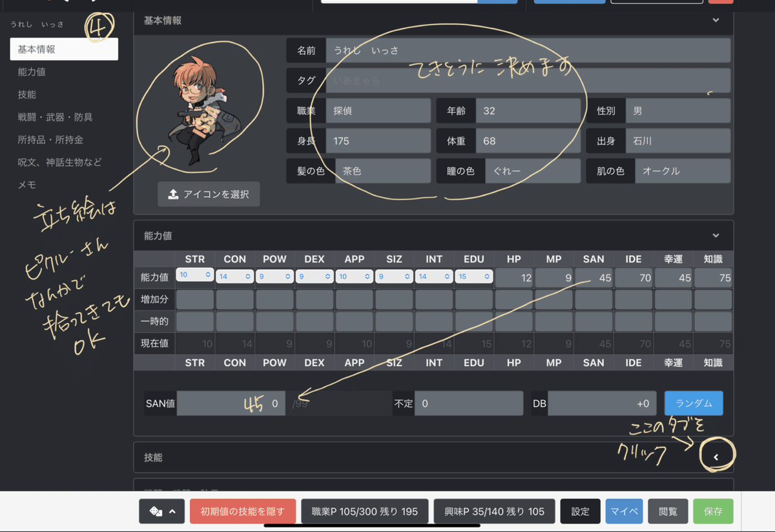Click the dice icon in the bottom toolbar

(156, 511)
